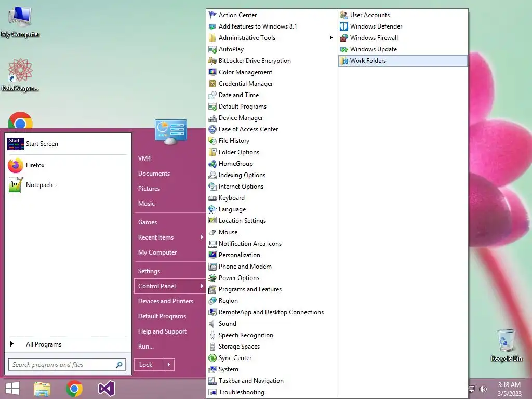Launch Firefox from the Start menu
The height and width of the screenshot is (399, 532).
click(67, 165)
